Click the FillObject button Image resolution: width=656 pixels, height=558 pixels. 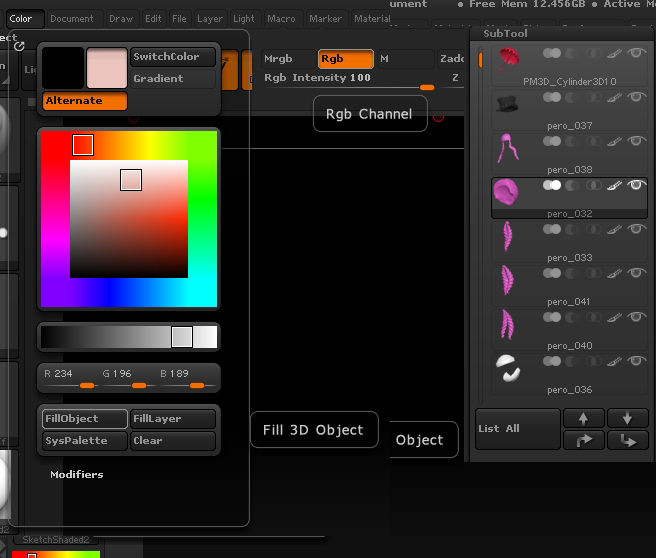tap(85, 419)
